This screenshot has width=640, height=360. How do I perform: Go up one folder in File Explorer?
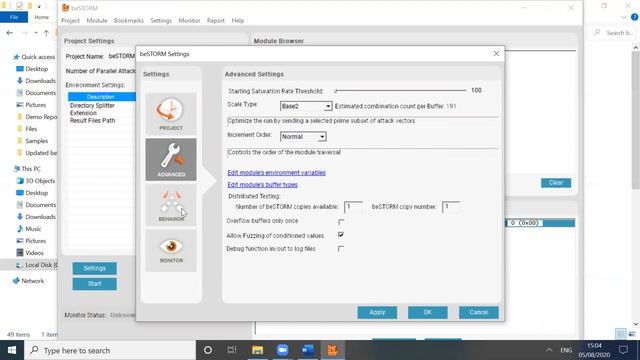coord(46,33)
